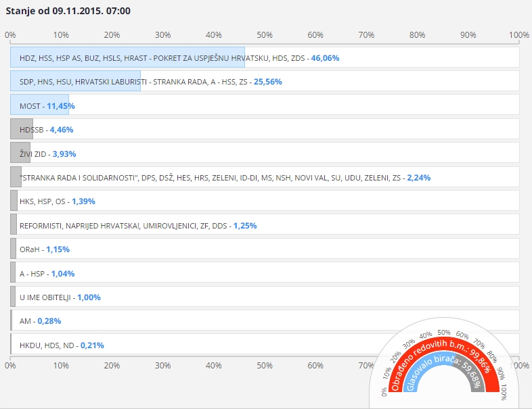Image resolution: width=532 pixels, height=409 pixels.
Task: Select the REFORMISTI, NAPRIJED HRVATSKA! 1,25% row
Action: pos(265,224)
